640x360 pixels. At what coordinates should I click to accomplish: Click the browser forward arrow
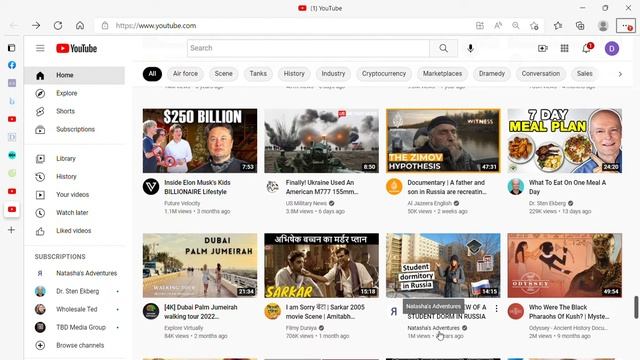(36, 25)
